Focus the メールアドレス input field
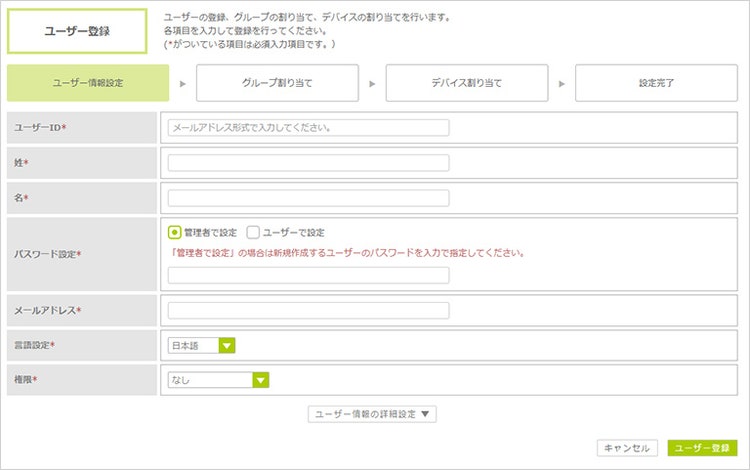This screenshot has height=470, width=750. pyautogui.click(x=308, y=310)
